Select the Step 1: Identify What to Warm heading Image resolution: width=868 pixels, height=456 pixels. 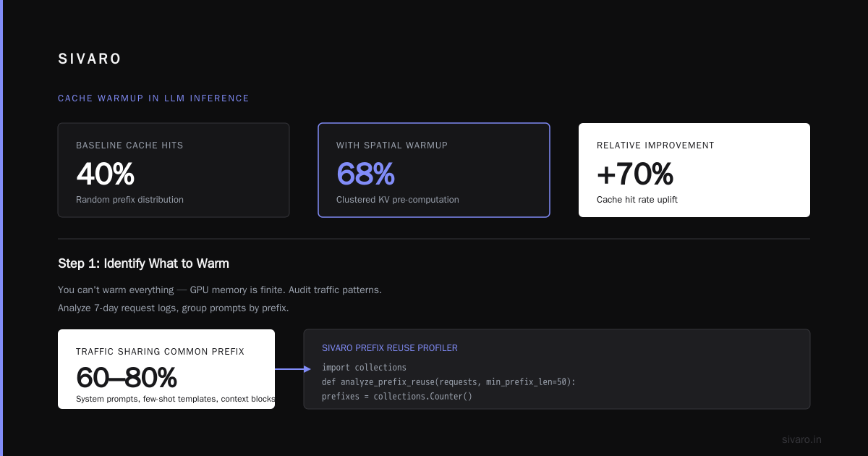click(x=143, y=263)
